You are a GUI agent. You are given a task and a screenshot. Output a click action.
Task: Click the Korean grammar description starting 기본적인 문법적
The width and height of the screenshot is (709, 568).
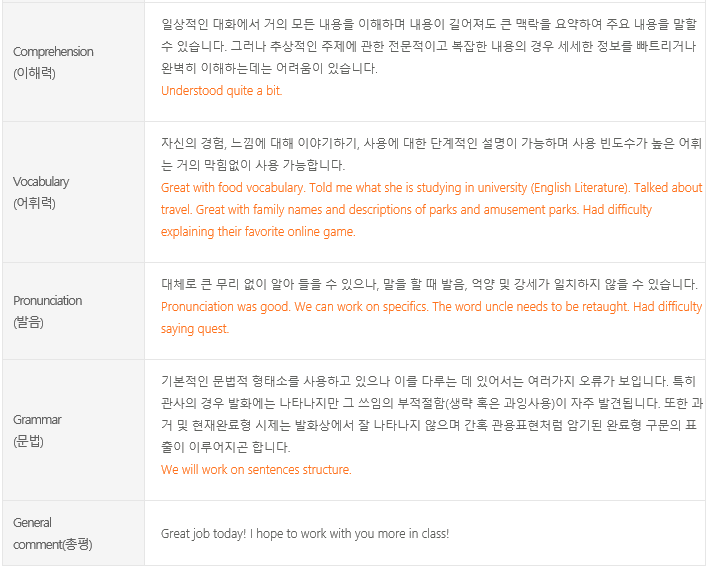(432, 414)
